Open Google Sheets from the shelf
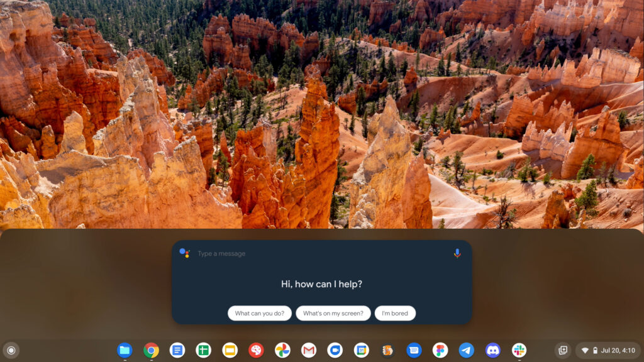 (203, 350)
